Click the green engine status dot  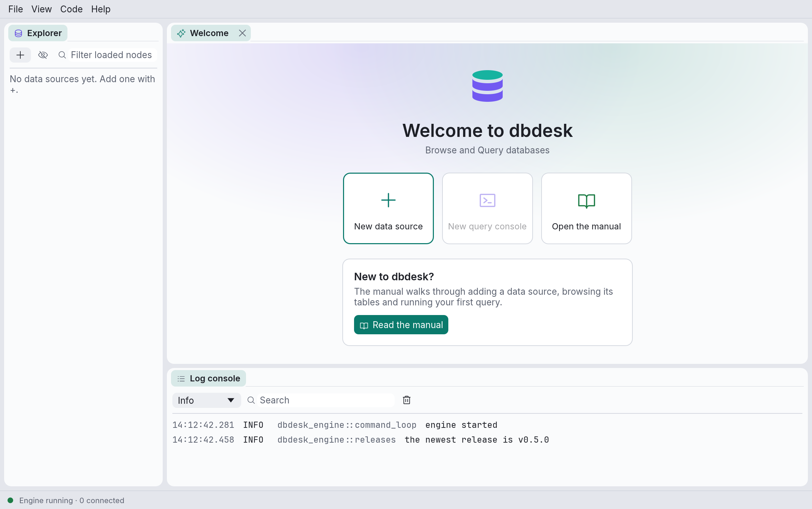click(10, 500)
